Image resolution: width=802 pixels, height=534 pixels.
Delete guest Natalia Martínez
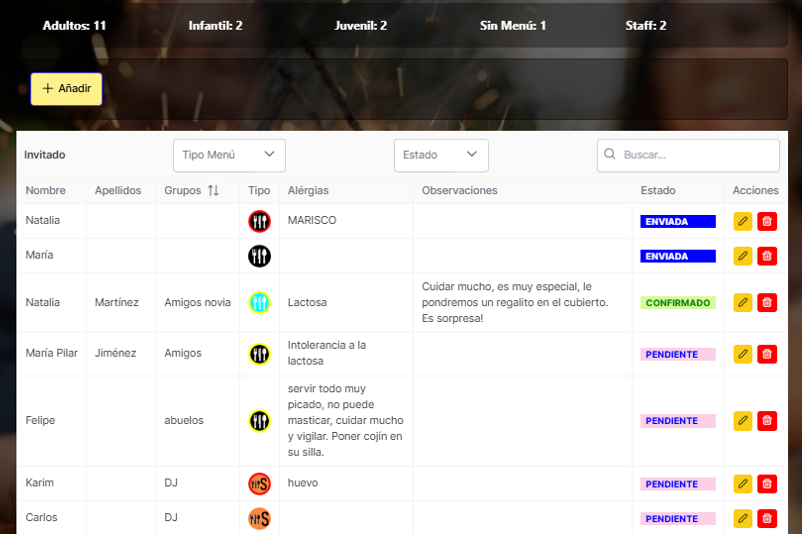[x=767, y=302]
